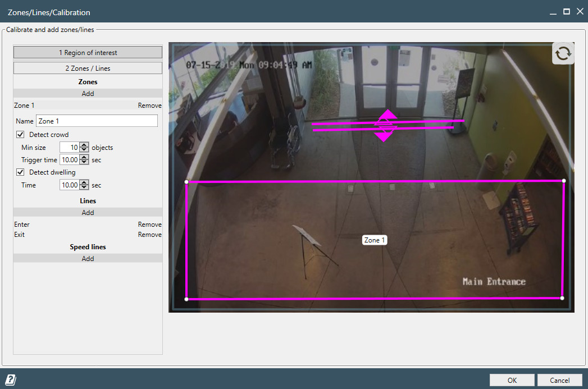Click the Zone 1 label on the video
The height and width of the screenshot is (389, 588).
375,240
